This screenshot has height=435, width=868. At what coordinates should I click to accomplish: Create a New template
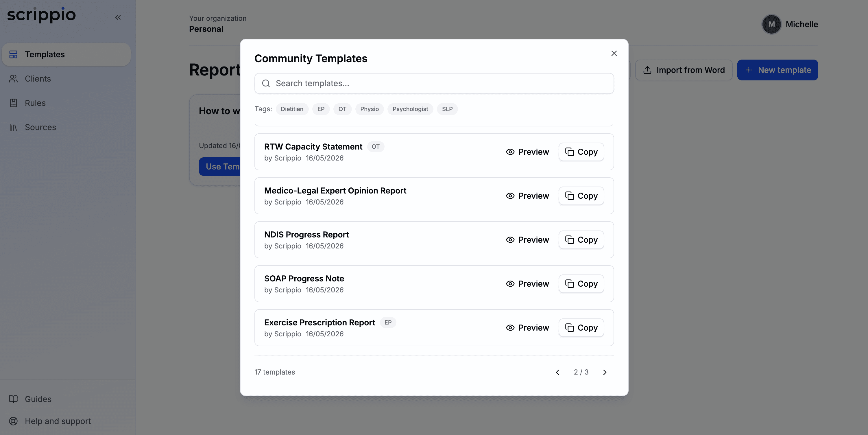777,70
